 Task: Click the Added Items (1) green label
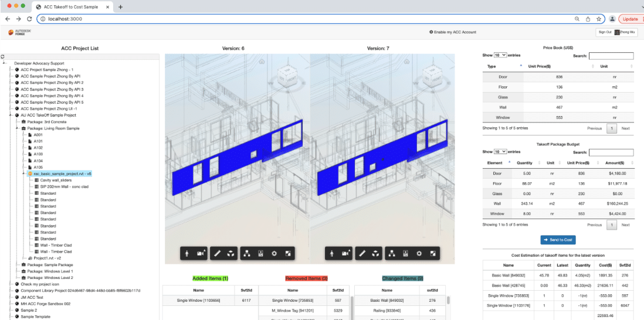click(x=211, y=278)
